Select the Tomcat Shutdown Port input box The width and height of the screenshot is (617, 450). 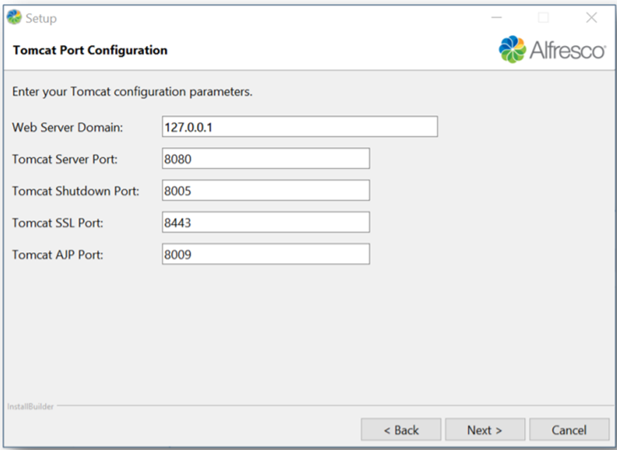pyautogui.click(x=265, y=191)
